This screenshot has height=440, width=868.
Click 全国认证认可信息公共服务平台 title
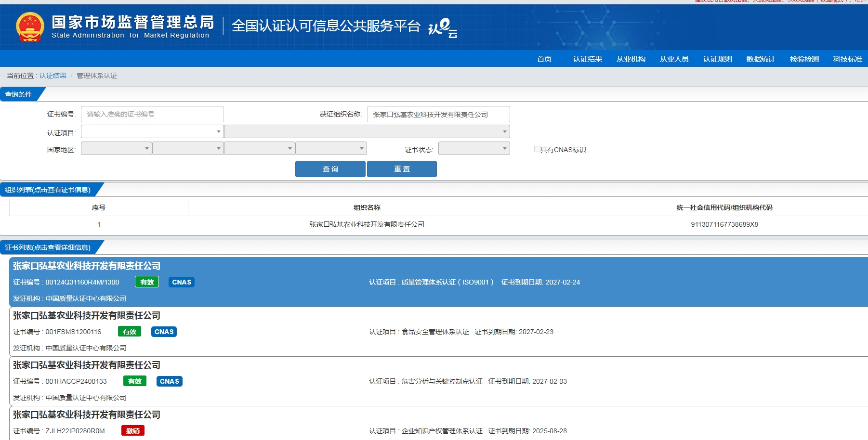coord(326,26)
